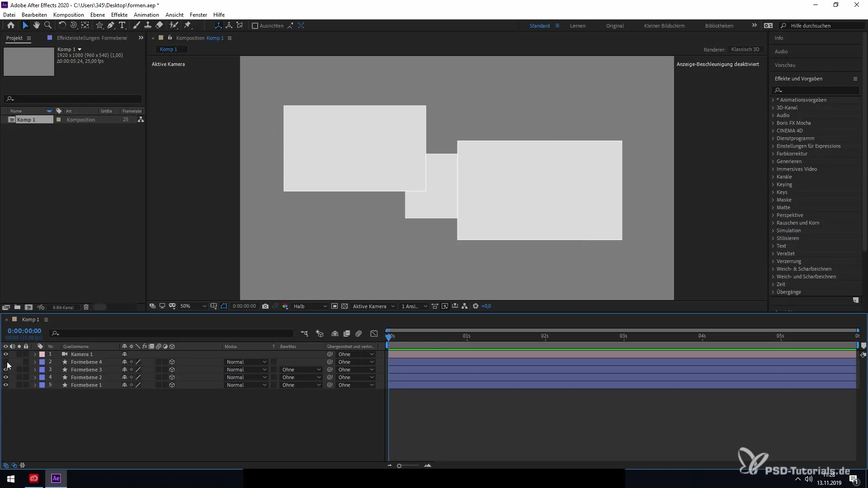Screen dimensions: 868x488
Task: Select the Roto Brush tool
Action: [x=174, y=26]
